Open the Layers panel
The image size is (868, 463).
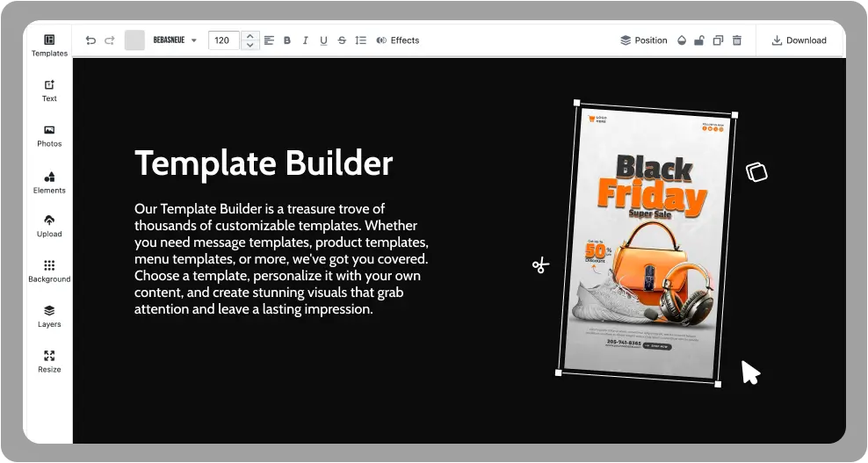[x=49, y=316]
